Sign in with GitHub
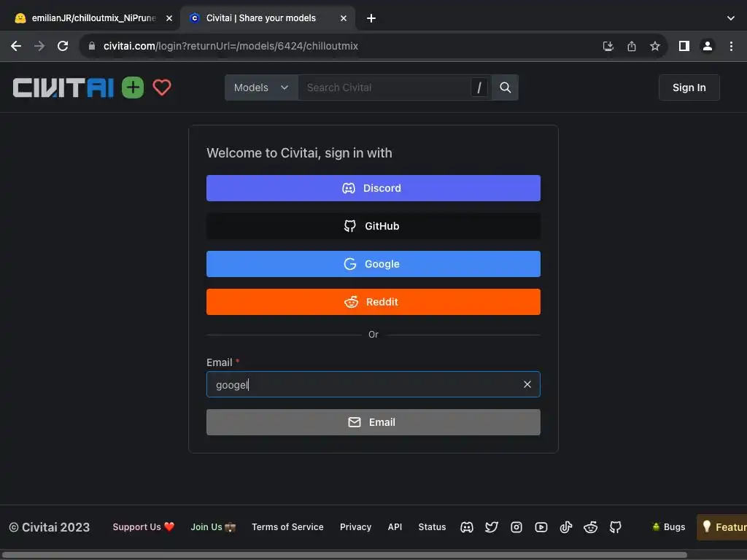747x560 pixels. [373, 226]
